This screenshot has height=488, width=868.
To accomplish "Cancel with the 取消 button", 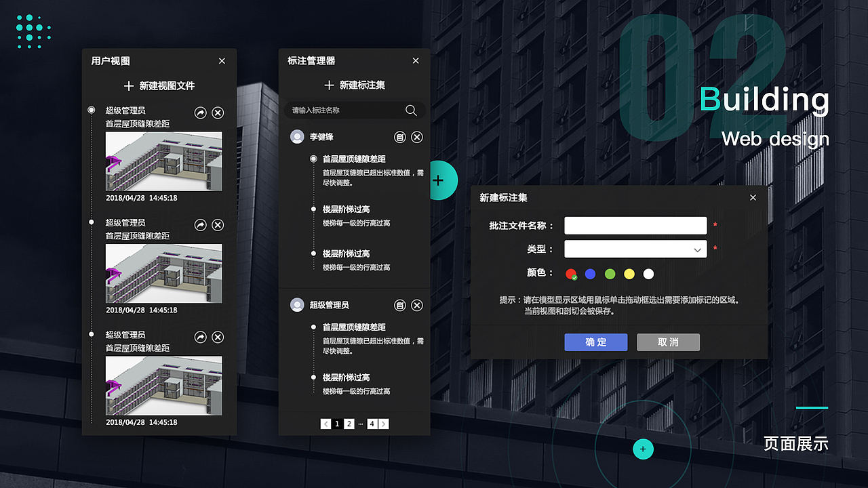I will 668,342.
